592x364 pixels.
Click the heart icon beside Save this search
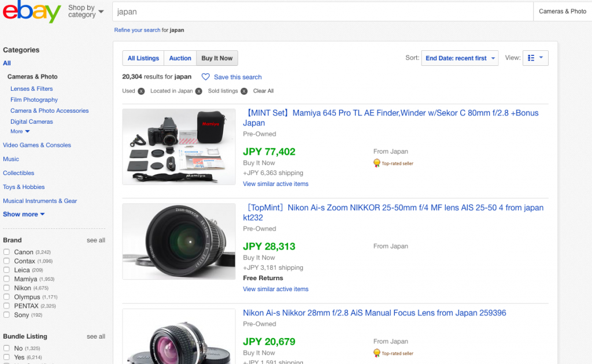pos(205,77)
